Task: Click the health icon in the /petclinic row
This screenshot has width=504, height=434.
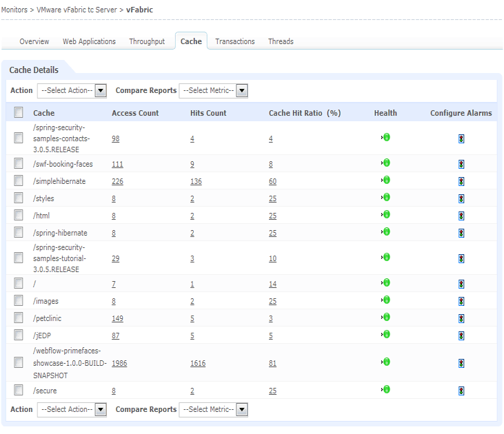Action: coord(386,318)
